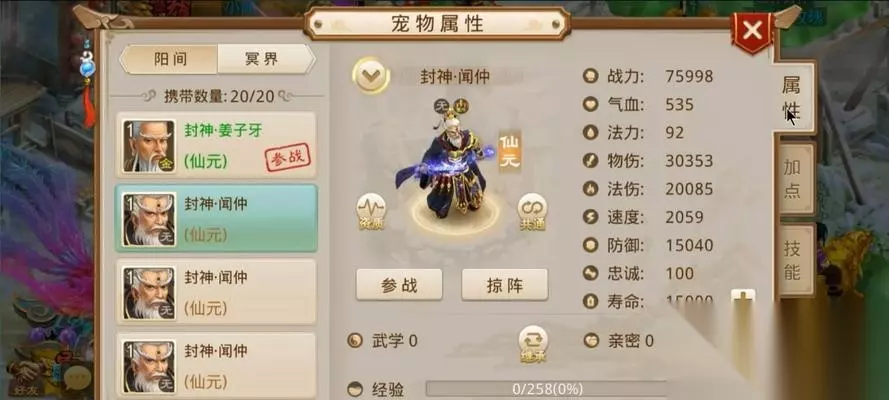Screen dimensions: 889x400
Task: Switch to the 技能 side tab
Action: pyautogui.click(x=794, y=259)
